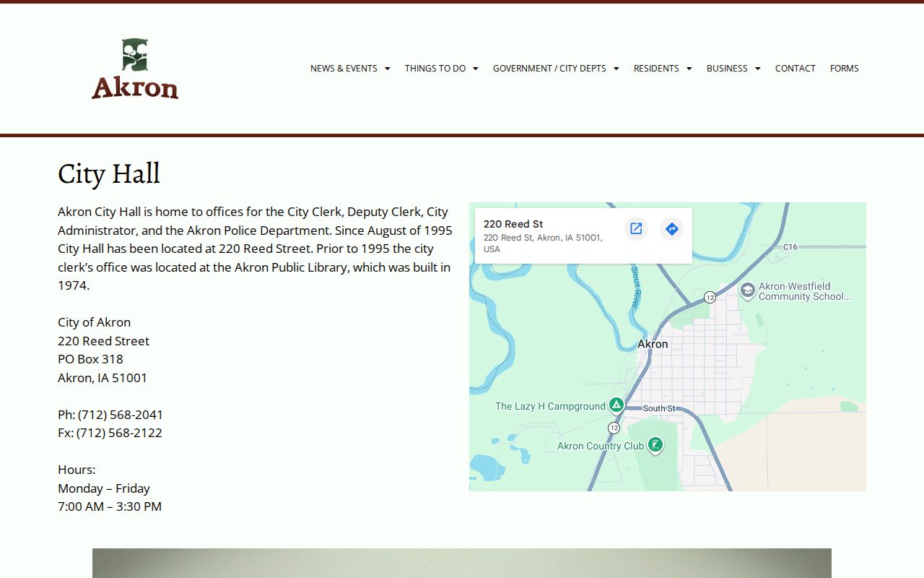
Task: Open the Forms menu item
Action: click(844, 68)
